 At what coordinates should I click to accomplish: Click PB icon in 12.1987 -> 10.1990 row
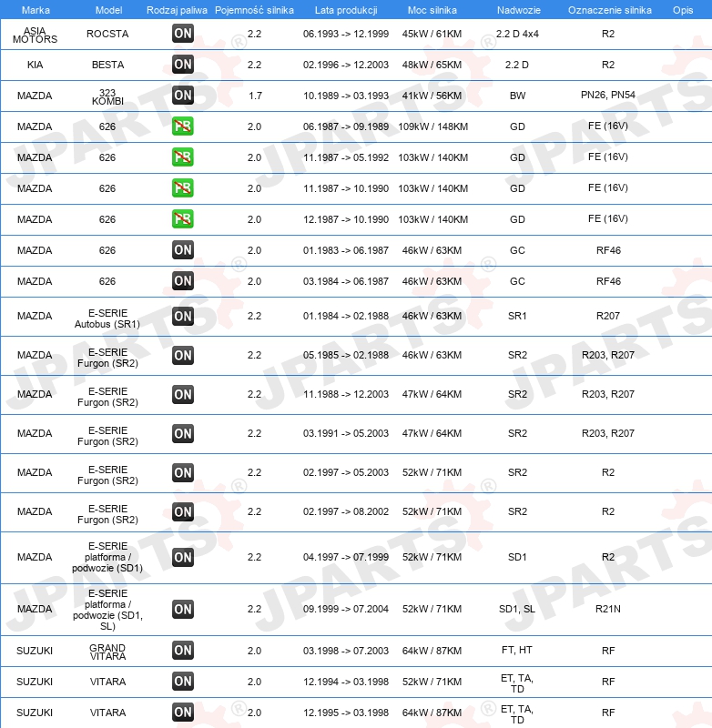(x=182, y=218)
